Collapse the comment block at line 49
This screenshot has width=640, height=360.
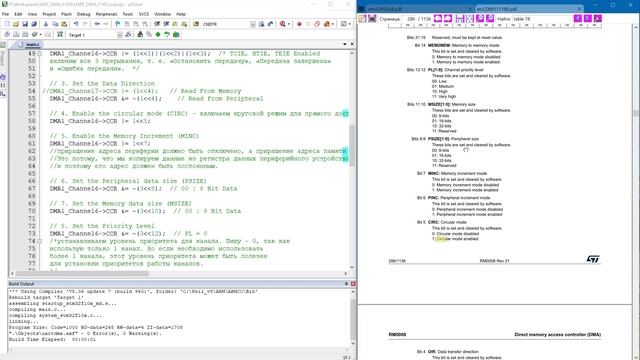[x=40, y=53]
